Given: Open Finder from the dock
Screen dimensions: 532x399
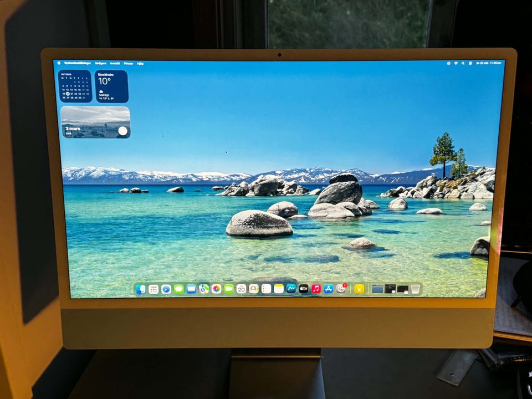Looking at the screenshot, I should pyautogui.click(x=141, y=289).
